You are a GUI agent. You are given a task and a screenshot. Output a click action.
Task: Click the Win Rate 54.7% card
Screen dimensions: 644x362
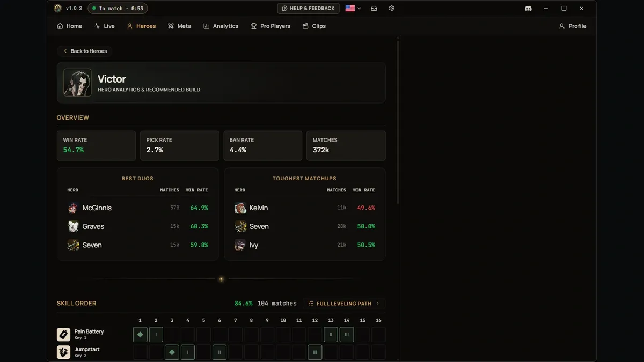click(96, 145)
